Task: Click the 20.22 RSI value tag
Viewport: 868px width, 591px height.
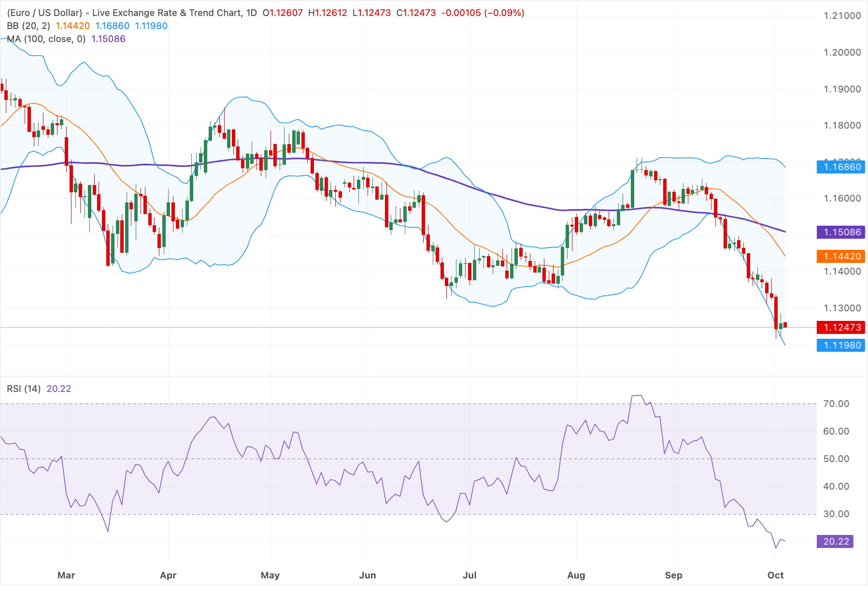Action: (835, 542)
